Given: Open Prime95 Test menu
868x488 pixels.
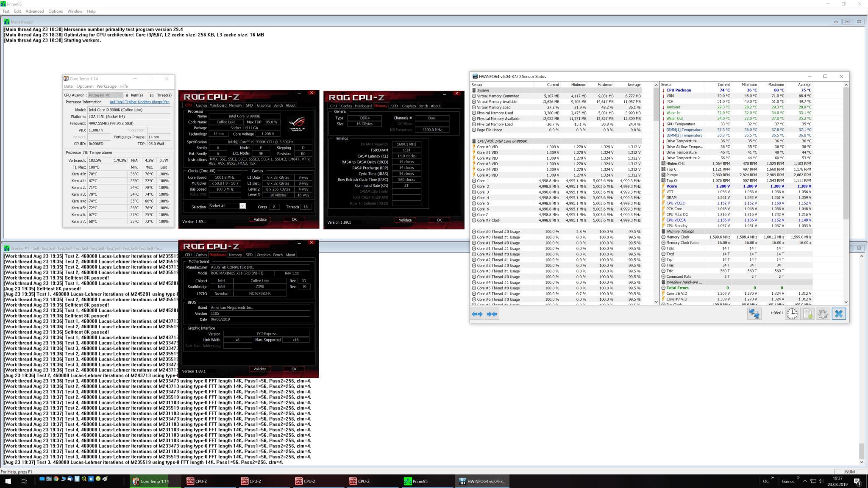Looking at the screenshot, I should pyautogui.click(x=6, y=11).
